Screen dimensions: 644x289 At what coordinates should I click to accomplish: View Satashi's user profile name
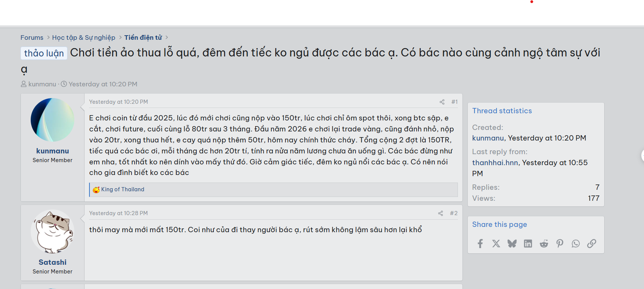52,262
